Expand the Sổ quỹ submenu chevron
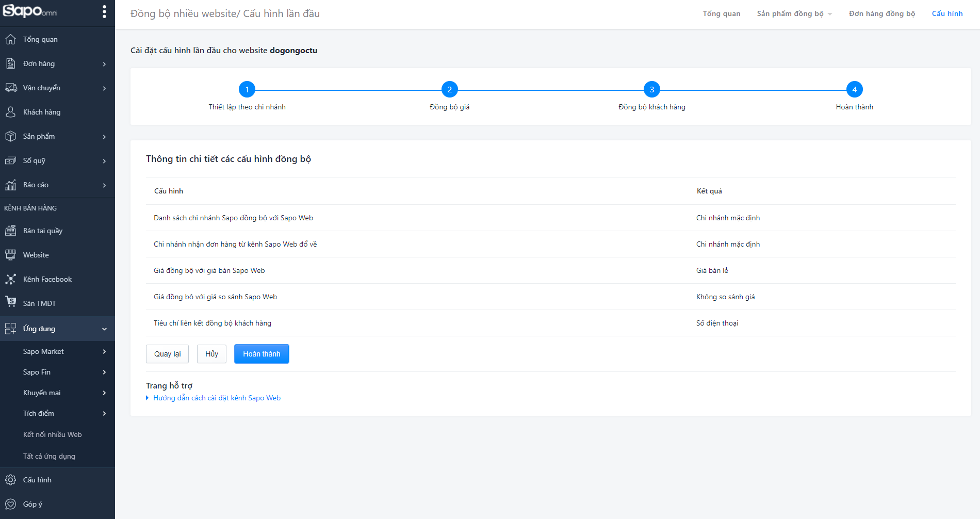Screen dimensions: 980x519 [105, 161]
